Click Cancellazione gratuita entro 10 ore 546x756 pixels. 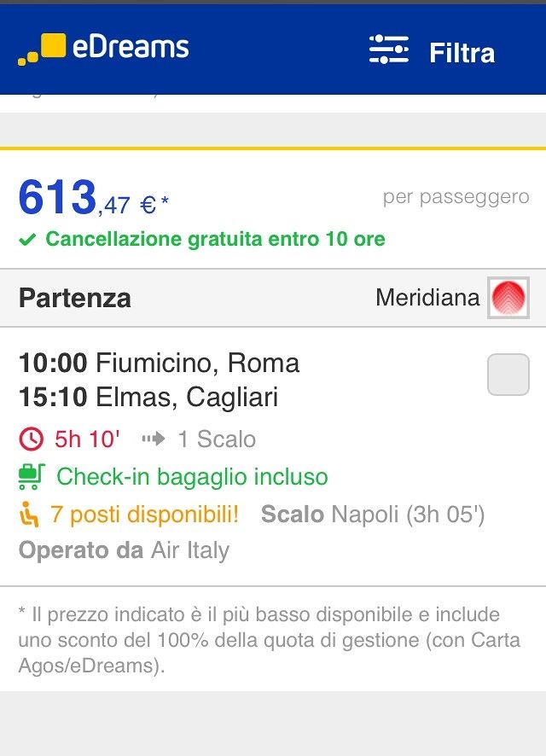click(x=215, y=239)
